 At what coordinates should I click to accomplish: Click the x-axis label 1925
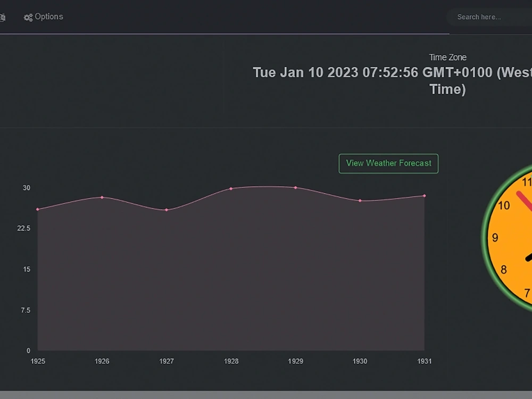click(x=38, y=361)
